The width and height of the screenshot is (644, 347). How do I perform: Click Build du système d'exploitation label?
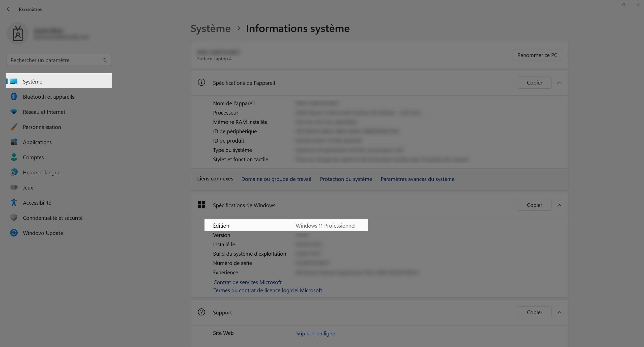(249, 254)
